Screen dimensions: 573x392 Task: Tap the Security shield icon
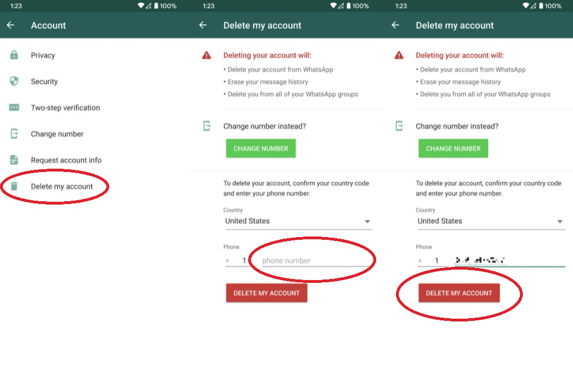point(14,81)
